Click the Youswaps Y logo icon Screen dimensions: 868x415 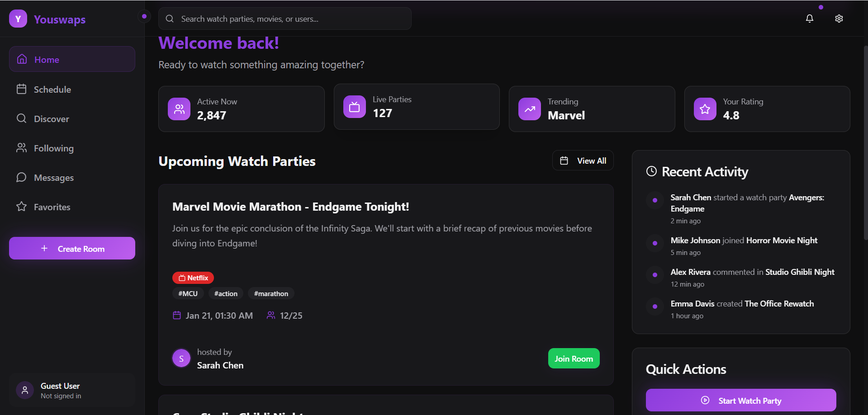pyautogui.click(x=18, y=19)
